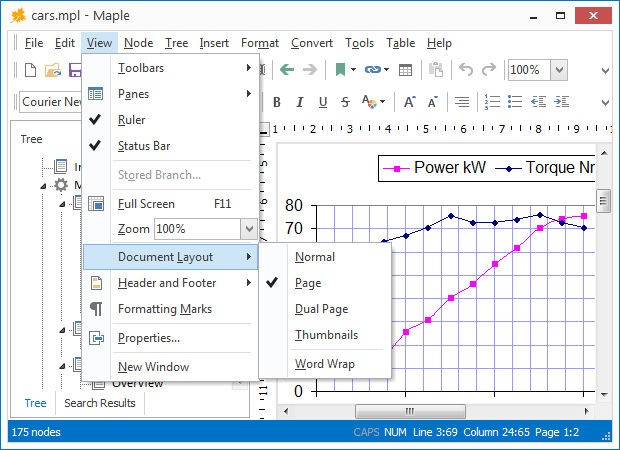Open the toolbar zoom 100% dropdown arrow
620x450 pixels.
559,70
